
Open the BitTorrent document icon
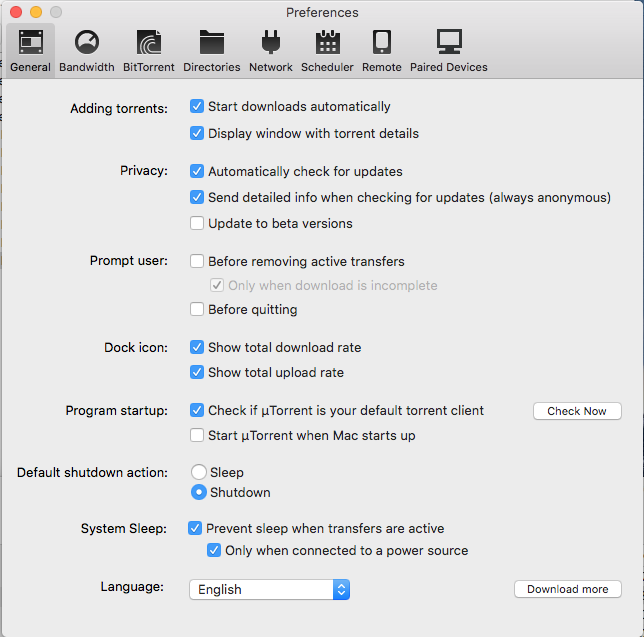coord(149,42)
